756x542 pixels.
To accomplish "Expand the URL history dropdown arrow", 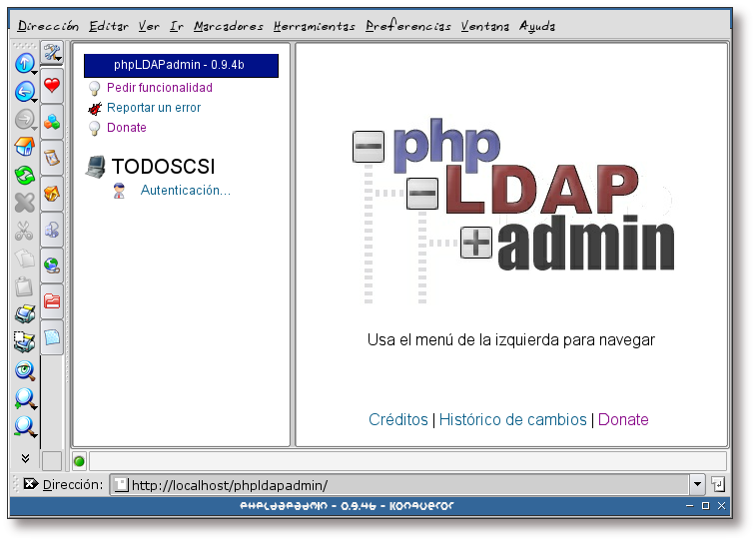I will point(697,484).
